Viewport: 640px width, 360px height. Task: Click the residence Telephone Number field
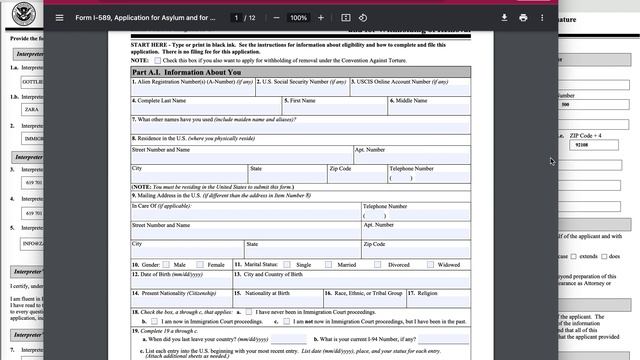(x=429, y=178)
